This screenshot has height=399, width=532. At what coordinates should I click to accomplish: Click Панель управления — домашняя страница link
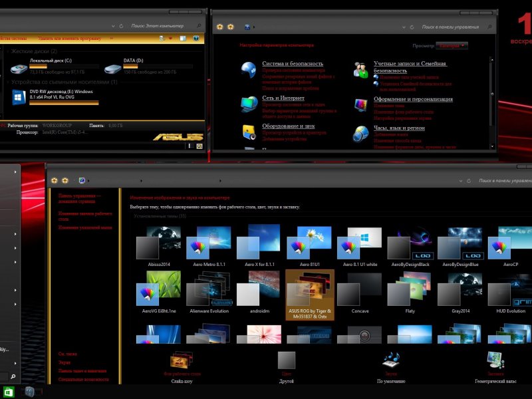79,198
